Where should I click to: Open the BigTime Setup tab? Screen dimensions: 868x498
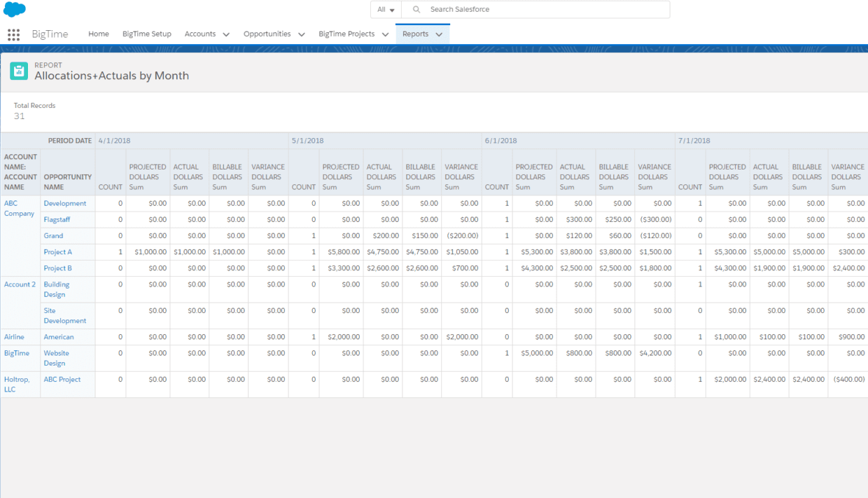(x=146, y=34)
